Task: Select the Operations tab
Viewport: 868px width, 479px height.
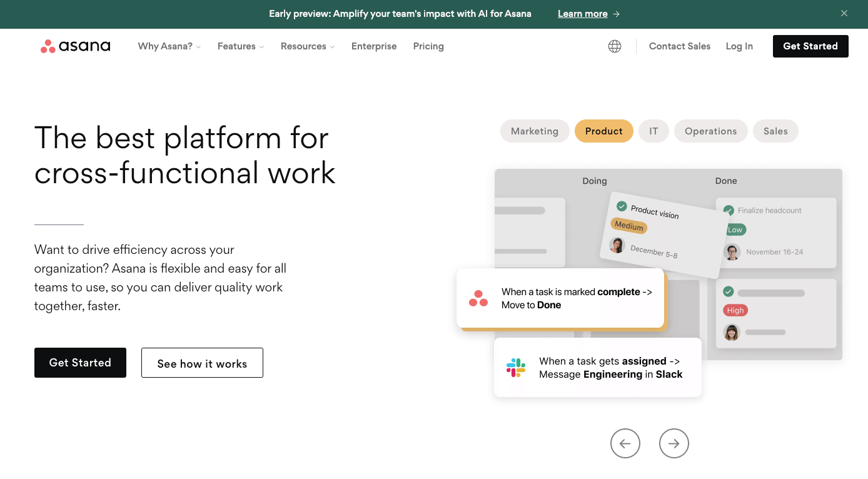Action: [711, 131]
